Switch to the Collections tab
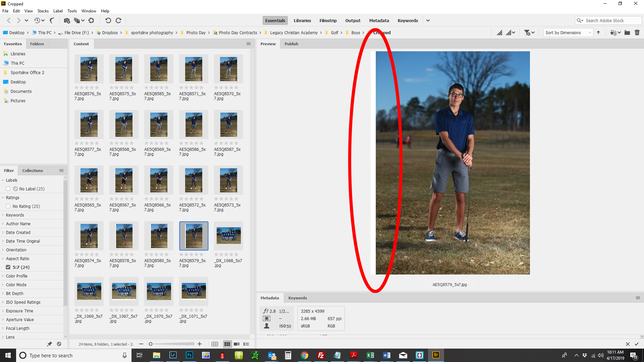 [x=33, y=171]
